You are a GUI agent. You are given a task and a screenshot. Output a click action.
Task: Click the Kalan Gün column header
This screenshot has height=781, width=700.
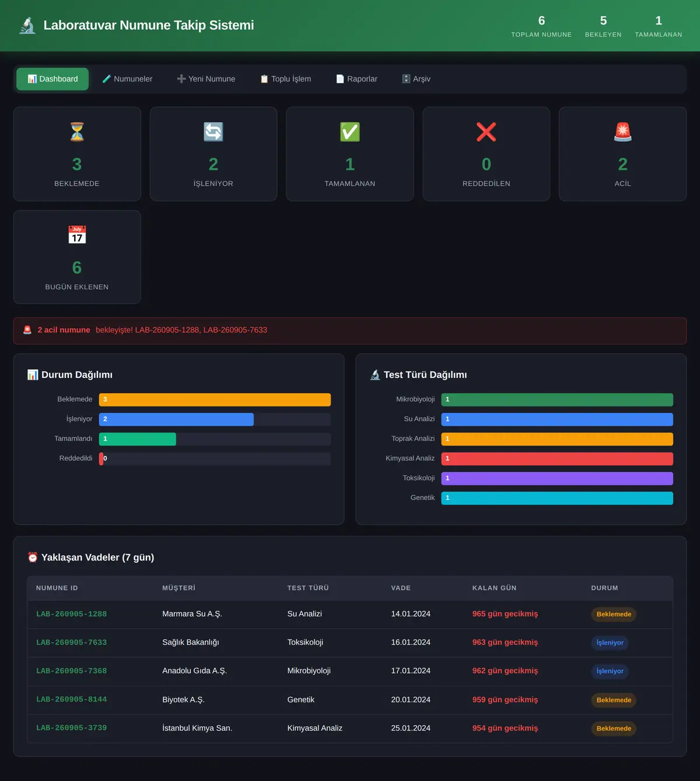[x=494, y=588]
